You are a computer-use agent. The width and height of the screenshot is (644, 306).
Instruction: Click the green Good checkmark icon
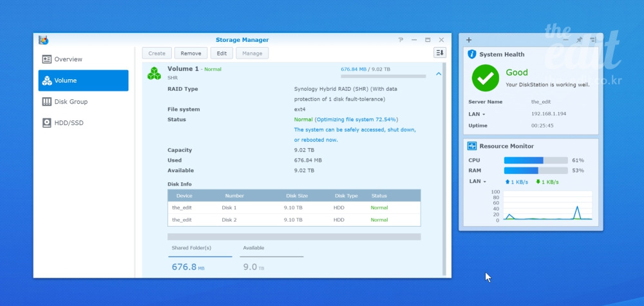point(486,78)
